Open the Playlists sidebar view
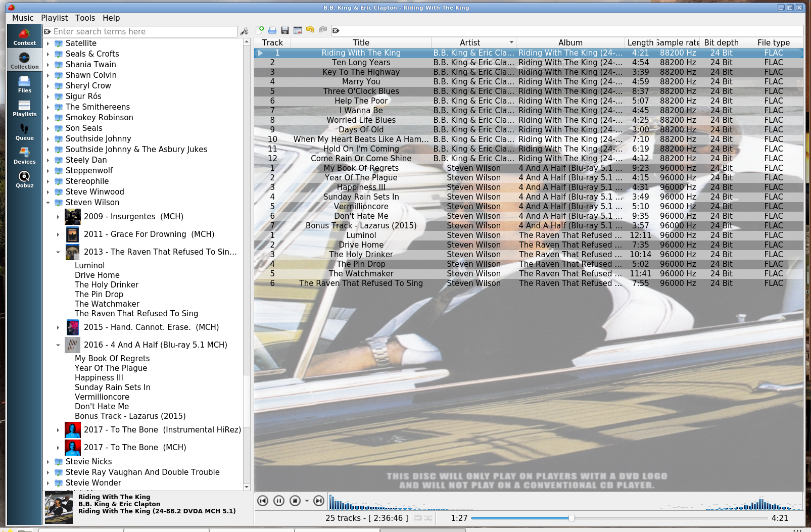This screenshot has width=811, height=532. point(24,108)
